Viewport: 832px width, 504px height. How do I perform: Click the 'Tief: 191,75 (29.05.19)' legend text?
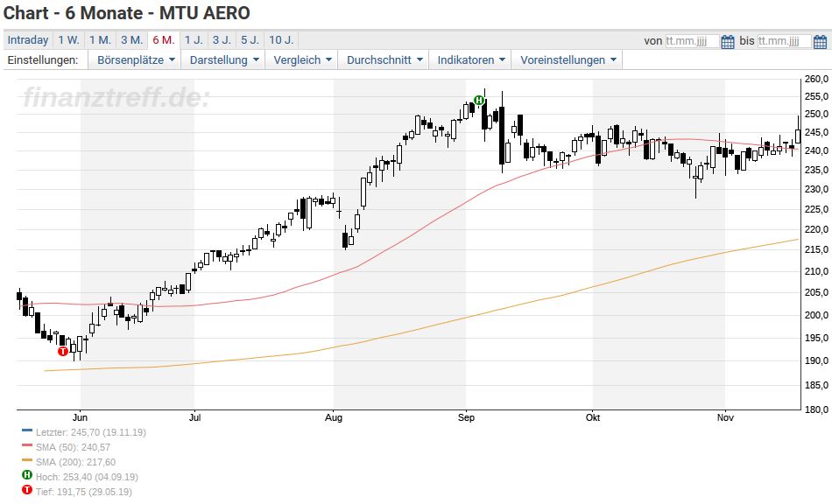click(84, 492)
